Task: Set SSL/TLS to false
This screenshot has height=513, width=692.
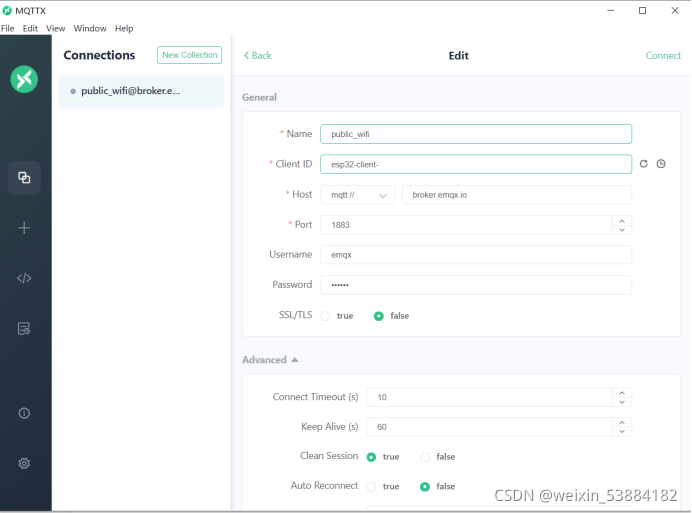Action: [x=379, y=316]
